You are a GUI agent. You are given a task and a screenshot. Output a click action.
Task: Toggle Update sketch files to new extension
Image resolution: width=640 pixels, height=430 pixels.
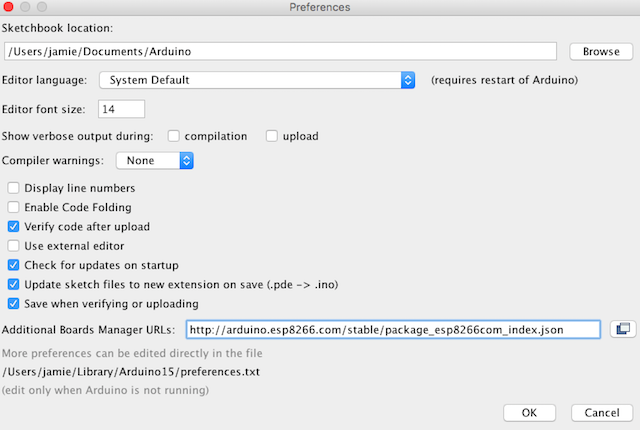pyautogui.click(x=14, y=284)
